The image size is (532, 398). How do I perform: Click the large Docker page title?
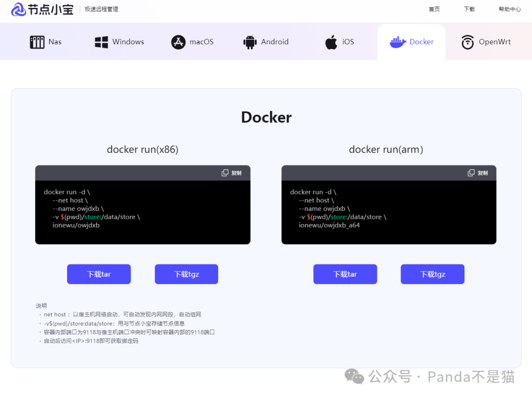coord(266,117)
